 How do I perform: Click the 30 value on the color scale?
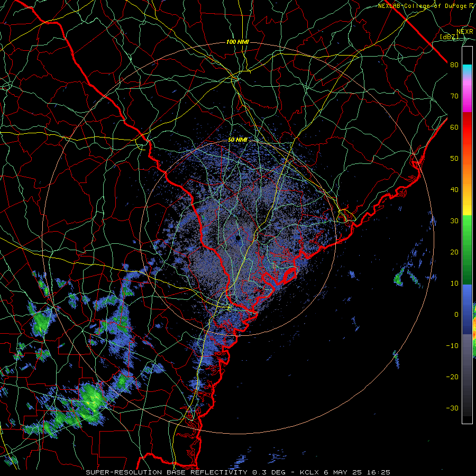click(454, 221)
